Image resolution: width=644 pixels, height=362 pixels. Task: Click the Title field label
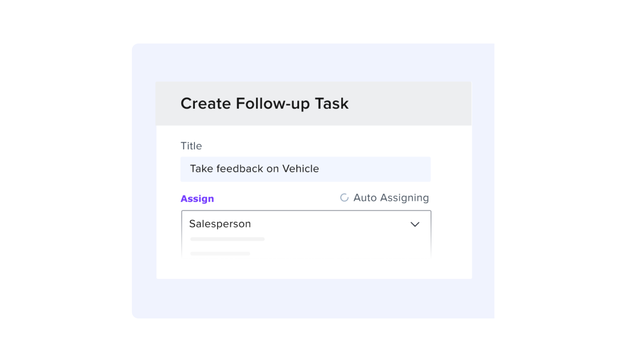coord(191,146)
